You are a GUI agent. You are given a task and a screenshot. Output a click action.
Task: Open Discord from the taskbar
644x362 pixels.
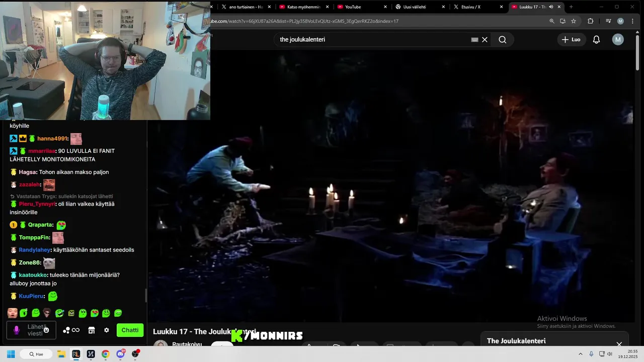pos(120,354)
